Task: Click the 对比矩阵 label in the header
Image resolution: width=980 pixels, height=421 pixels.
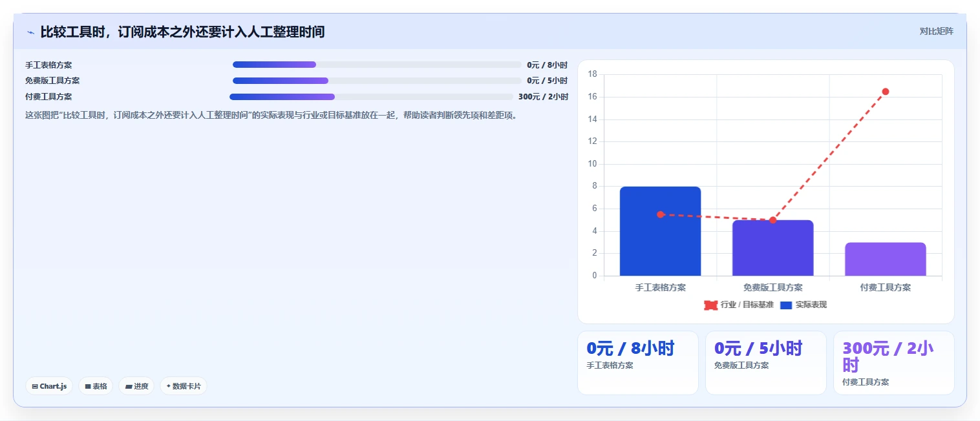Action: click(x=936, y=31)
